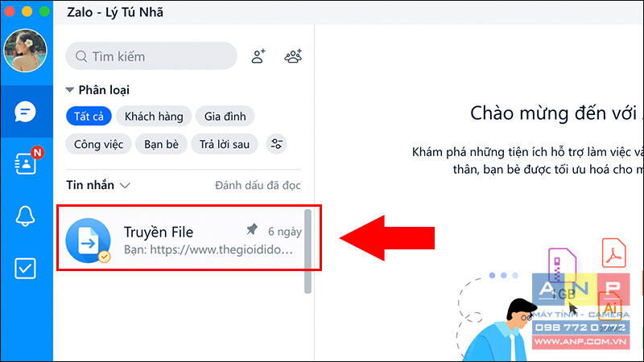Collapse the Phân loại section triangle
644x362 pixels.
click(x=70, y=89)
